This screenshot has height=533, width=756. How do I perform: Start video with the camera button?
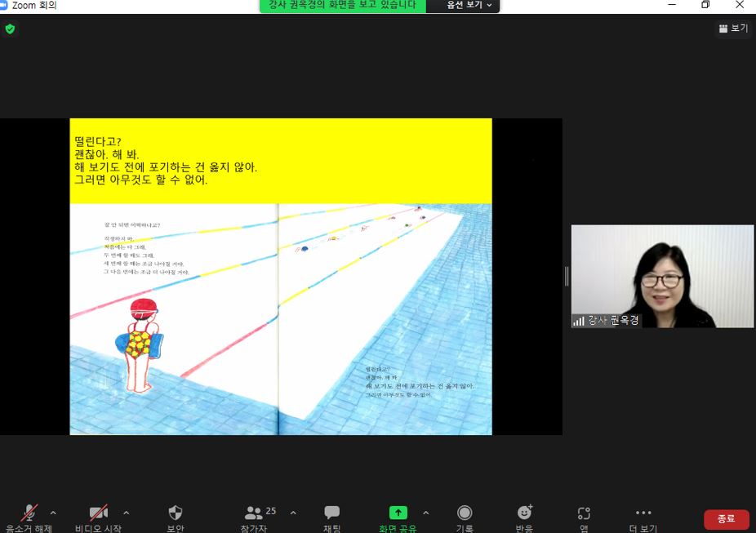tap(99, 513)
